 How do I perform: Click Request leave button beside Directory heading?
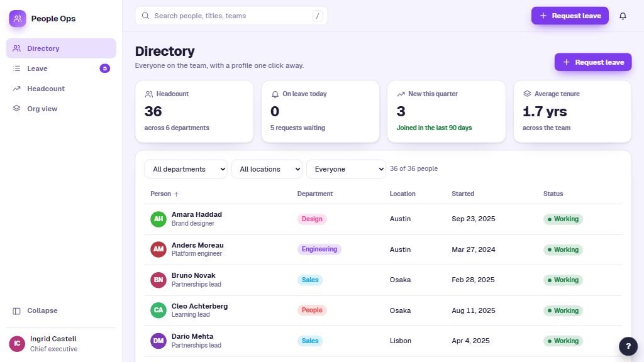click(x=592, y=62)
